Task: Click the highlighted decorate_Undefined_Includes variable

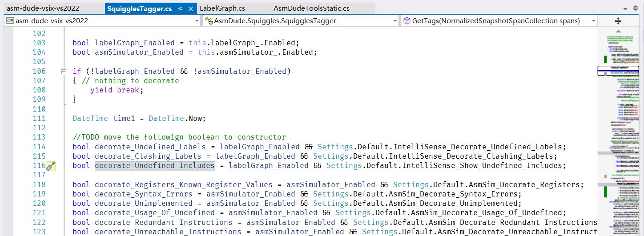Action: click(x=154, y=166)
